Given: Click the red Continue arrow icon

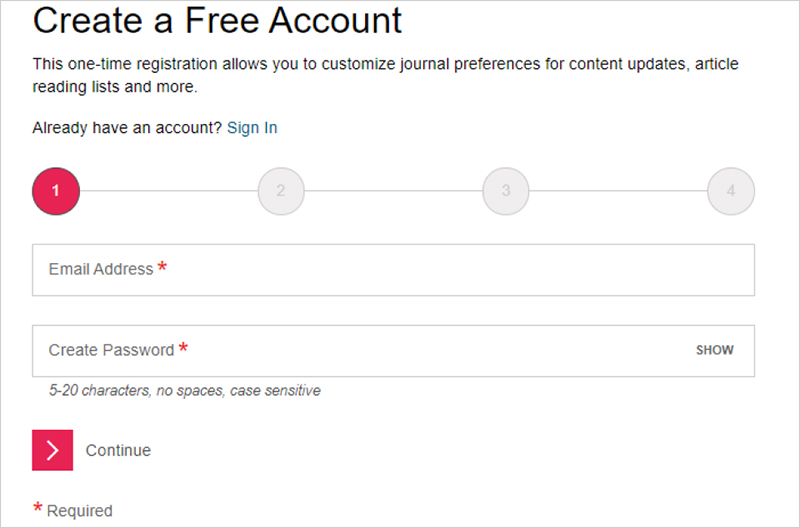Looking at the screenshot, I should pos(53,450).
